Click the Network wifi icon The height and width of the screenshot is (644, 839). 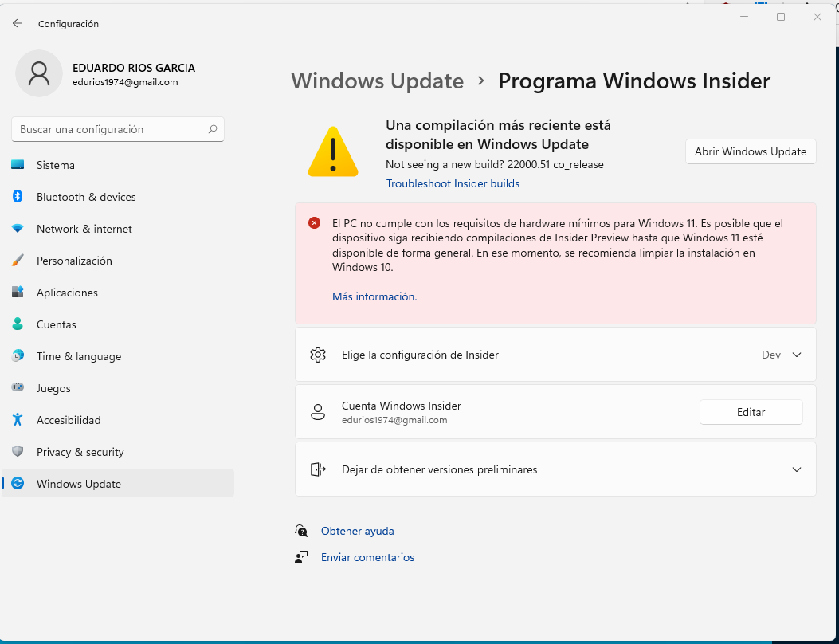point(18,229)
